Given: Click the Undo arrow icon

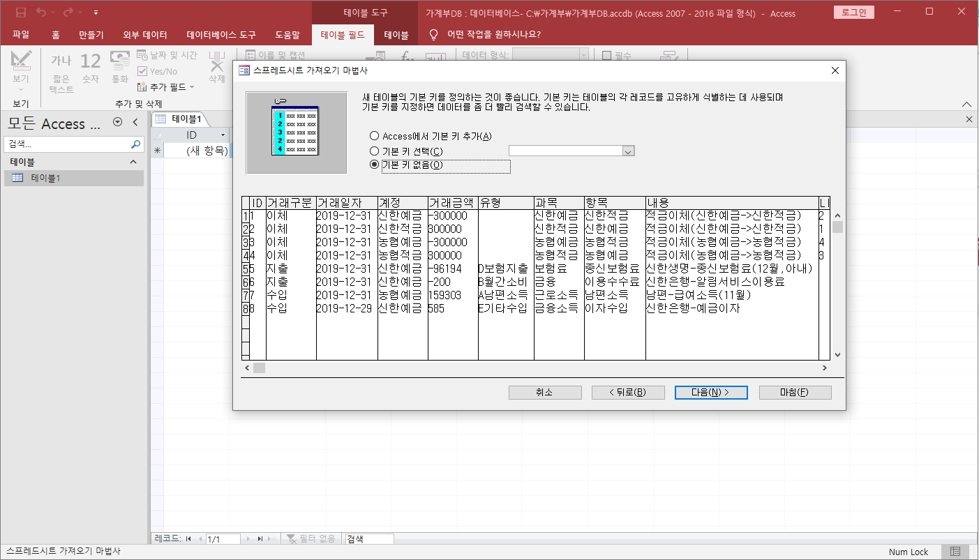Looking at the screenshot, I should (41, 13).
